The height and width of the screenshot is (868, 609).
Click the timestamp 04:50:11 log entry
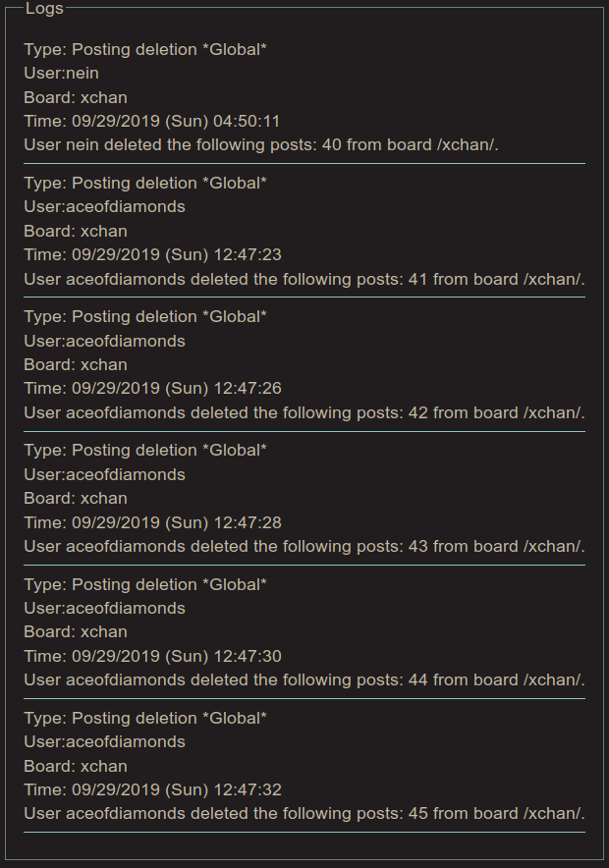pyautogui.click(x=151, y=121)
